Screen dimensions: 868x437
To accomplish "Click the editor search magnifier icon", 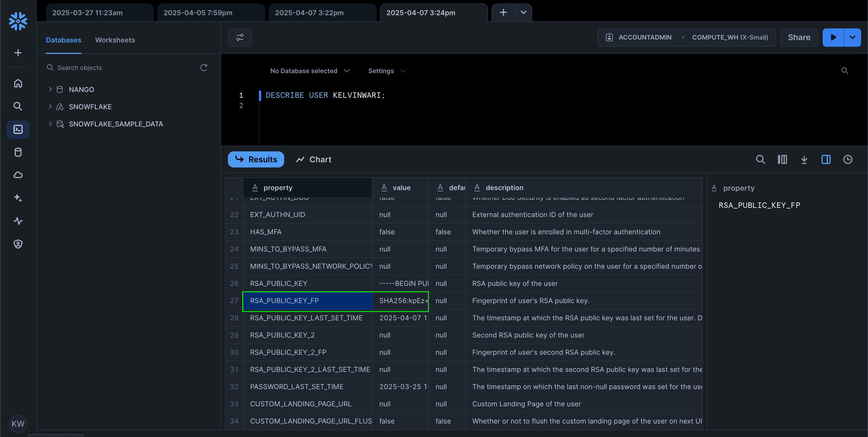I will (x=844, y=71).
